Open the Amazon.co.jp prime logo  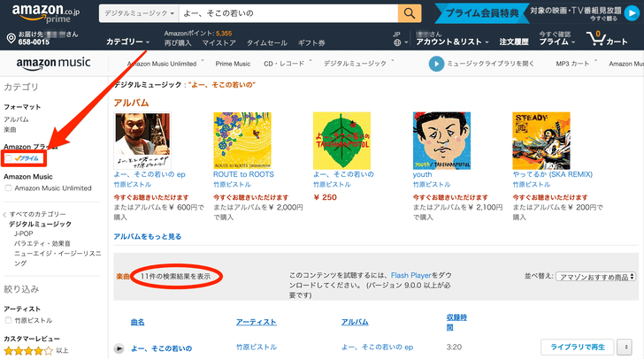46,13
